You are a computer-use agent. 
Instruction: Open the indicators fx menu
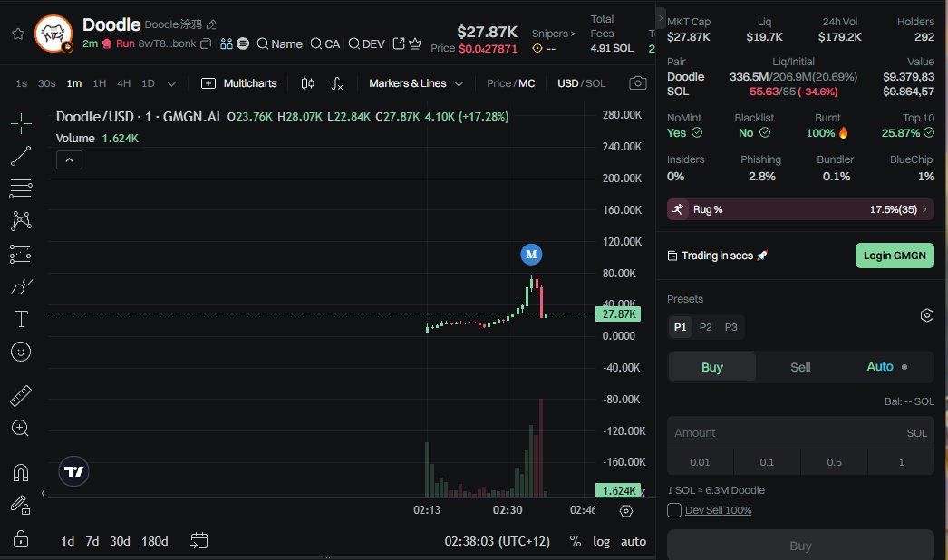337,83
